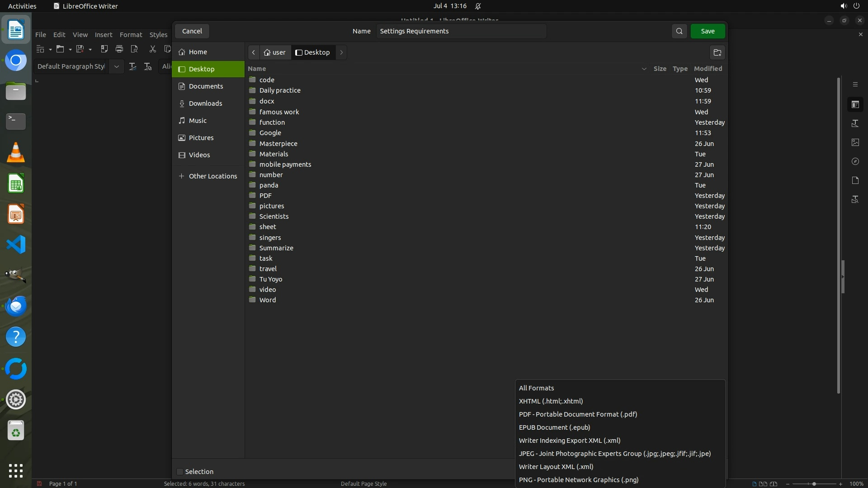Screen dimensions: 868x488
Task: Open the sidebar Gallery panel icon
Action: click(855, 142)
